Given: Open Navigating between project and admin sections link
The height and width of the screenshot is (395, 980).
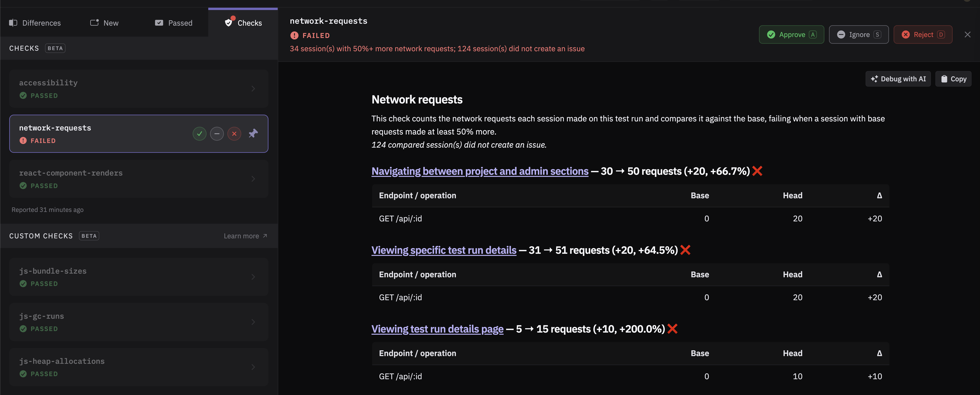Looking at the screenshot, I should [x=480, y=171].
